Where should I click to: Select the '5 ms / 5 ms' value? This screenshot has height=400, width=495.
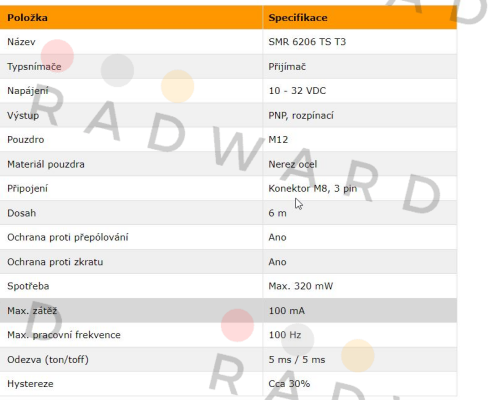[297, 360]
